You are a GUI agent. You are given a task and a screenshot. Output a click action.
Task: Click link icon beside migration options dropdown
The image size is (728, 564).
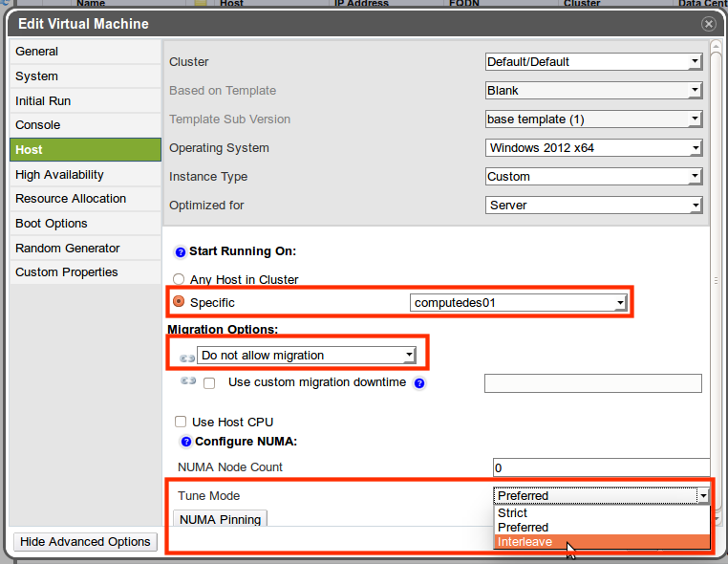(186, 357)
